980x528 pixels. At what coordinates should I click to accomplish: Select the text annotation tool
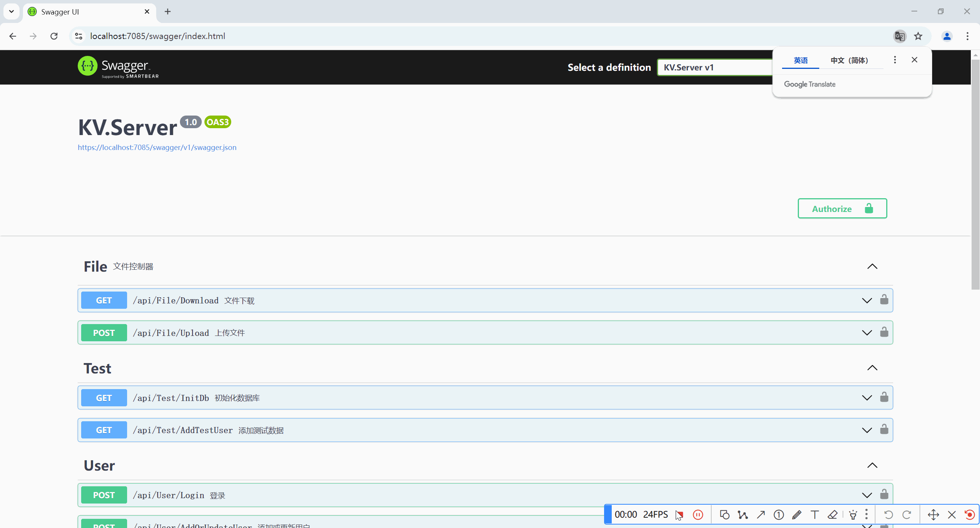tap(815, 515)
